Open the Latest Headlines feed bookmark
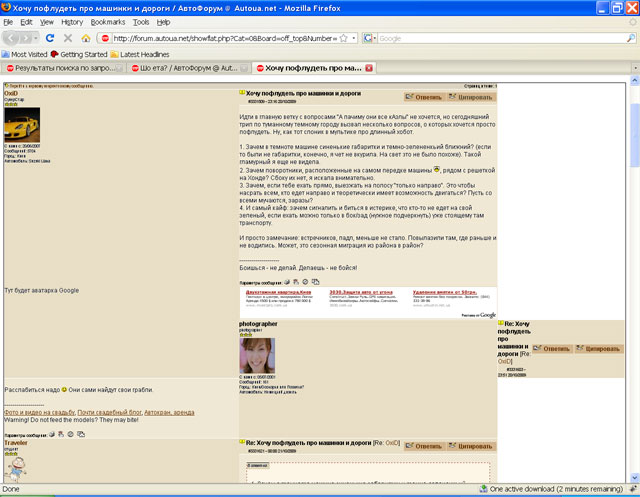Image resolution: width=640 pixels, height=497 pixels. coord(140,54)
